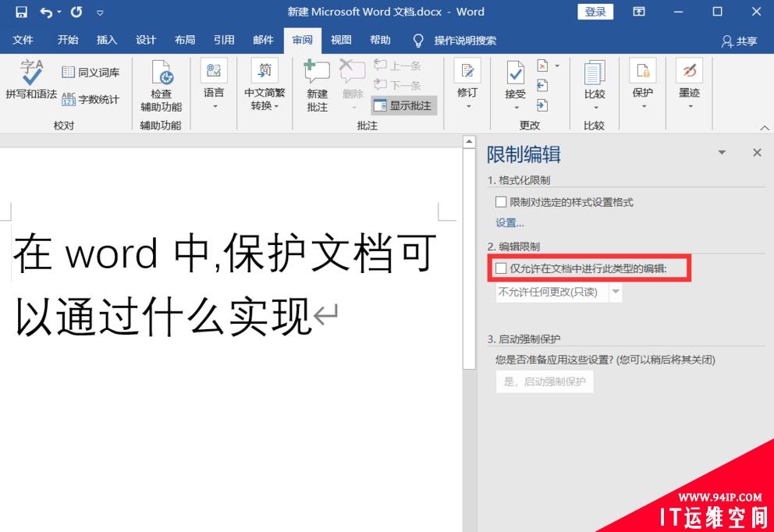Switch to the References (引用) tab

click(x=224, y=40)
